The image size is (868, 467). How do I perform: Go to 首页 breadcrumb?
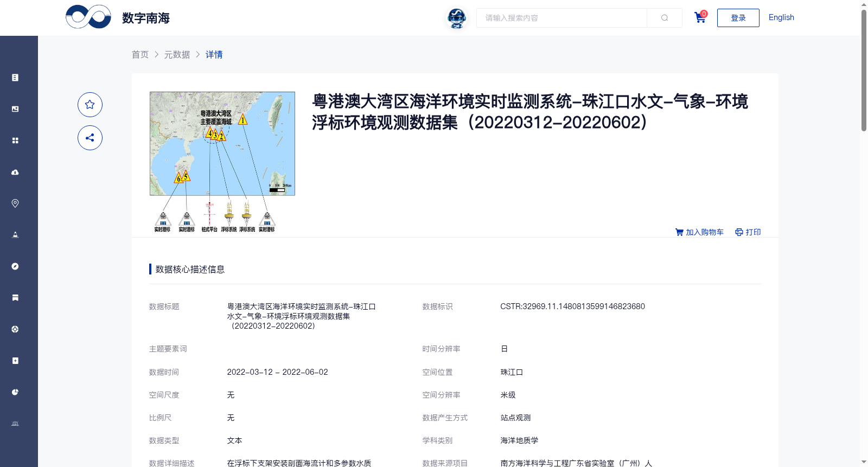click(x=140, y=54)
